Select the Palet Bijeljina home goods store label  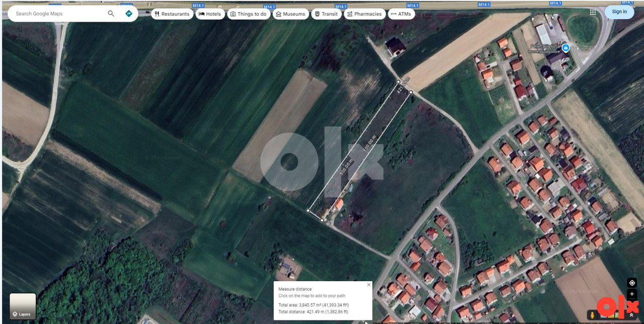[x=545, y=48]
